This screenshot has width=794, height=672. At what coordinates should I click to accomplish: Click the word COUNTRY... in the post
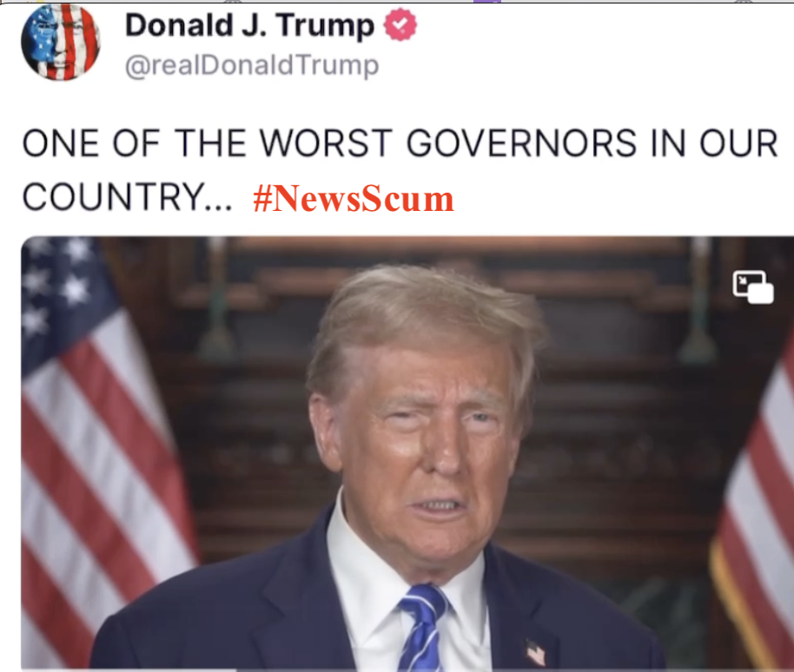[127, 196]
